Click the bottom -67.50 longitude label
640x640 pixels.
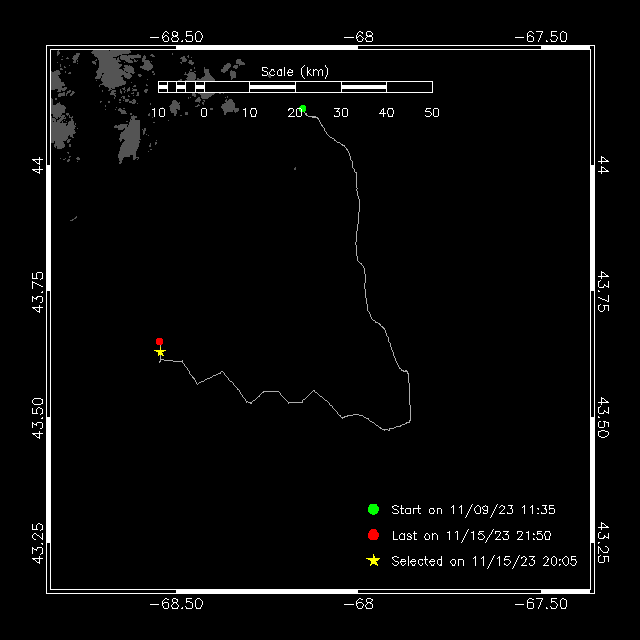click(541, 603)
